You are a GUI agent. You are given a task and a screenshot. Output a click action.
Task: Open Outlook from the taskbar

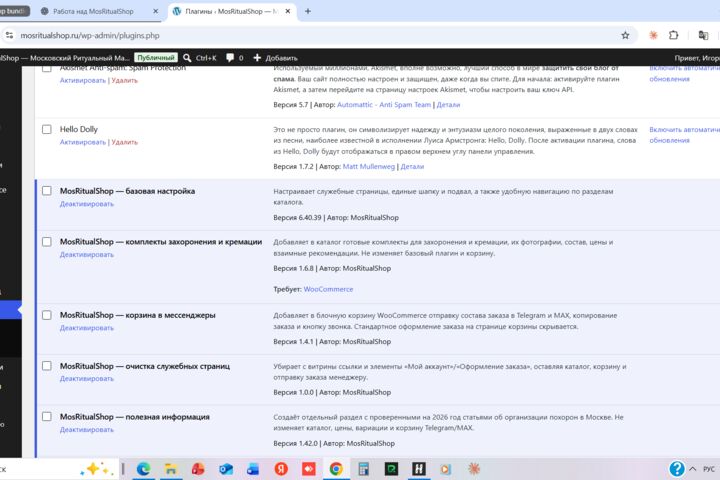225,469
